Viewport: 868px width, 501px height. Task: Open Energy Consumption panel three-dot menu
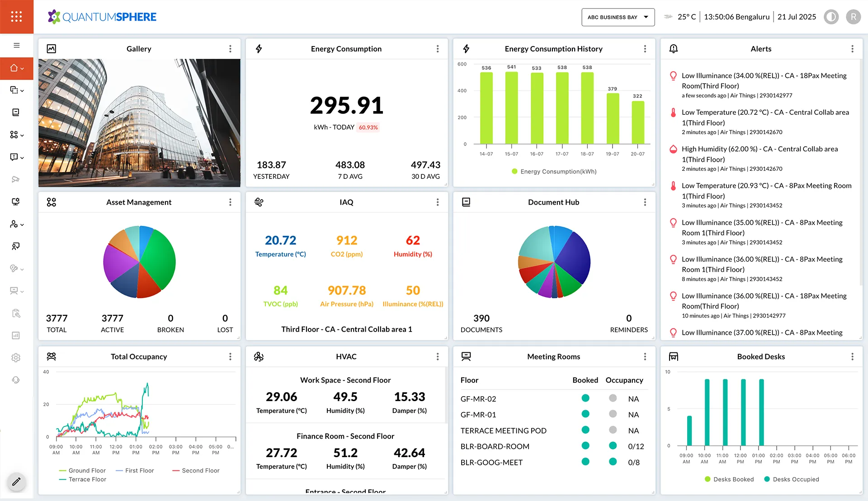437,49
